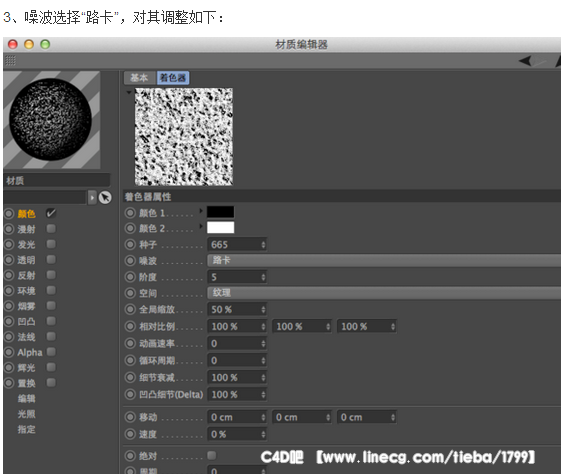Switch to the 基本 tab
The width and height of the screenshot is (561, 474).
pos(140,78)
